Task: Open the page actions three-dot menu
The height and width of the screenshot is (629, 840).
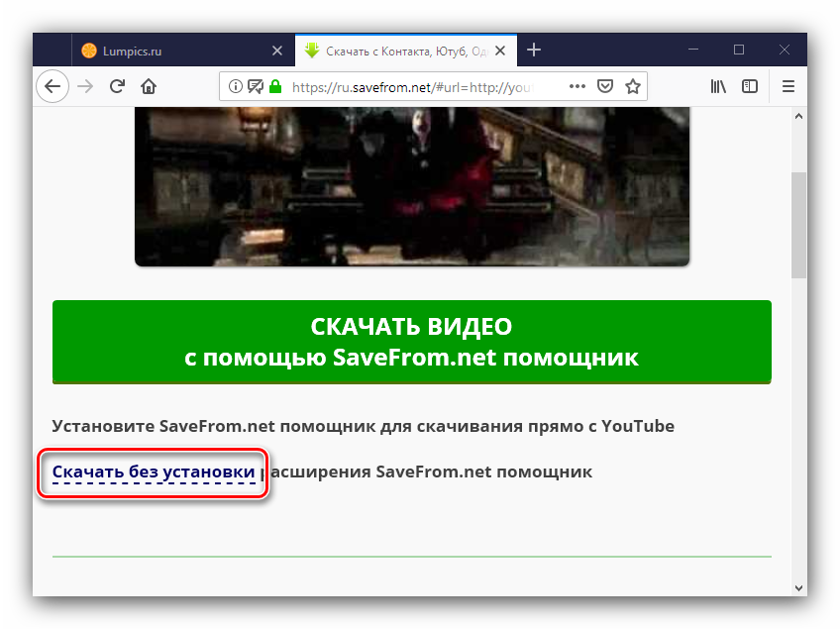Action: (x=577, y=86)
